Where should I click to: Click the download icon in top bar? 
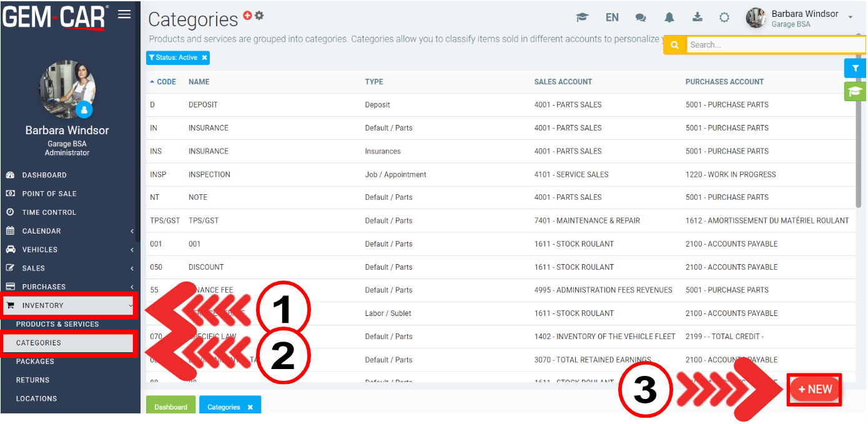coord(697,17)
